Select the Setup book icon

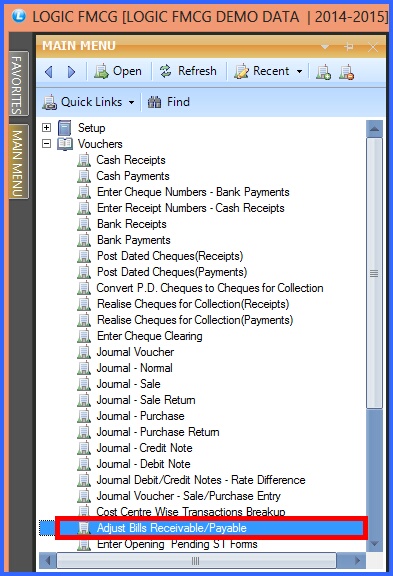click(65, 128)
